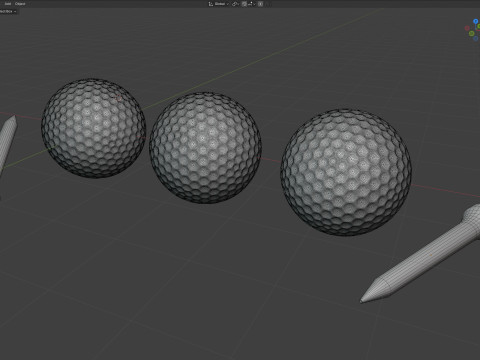Click the red negative X gizmo circle
The image size is (480, 360).
(x=467, y=28)
